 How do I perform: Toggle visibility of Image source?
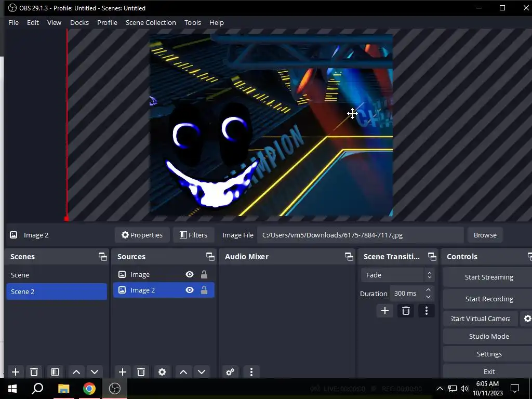click(x=190, y=274)
